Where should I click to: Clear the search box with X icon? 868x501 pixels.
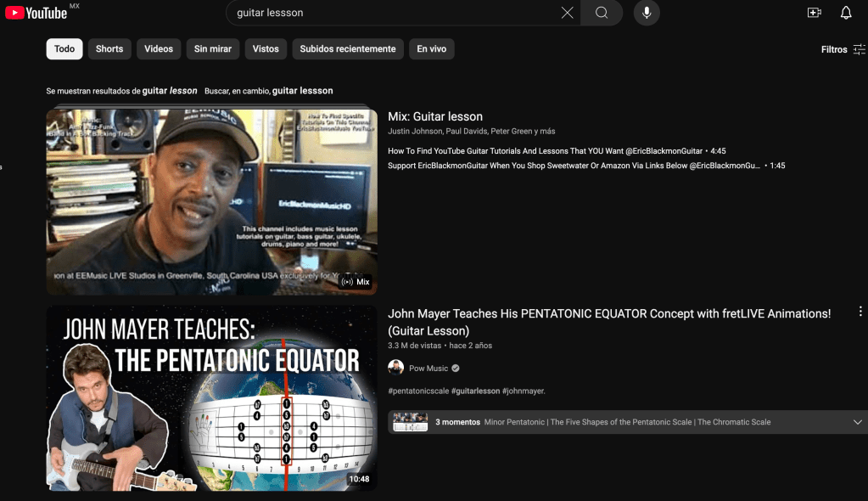click(567, 13)
